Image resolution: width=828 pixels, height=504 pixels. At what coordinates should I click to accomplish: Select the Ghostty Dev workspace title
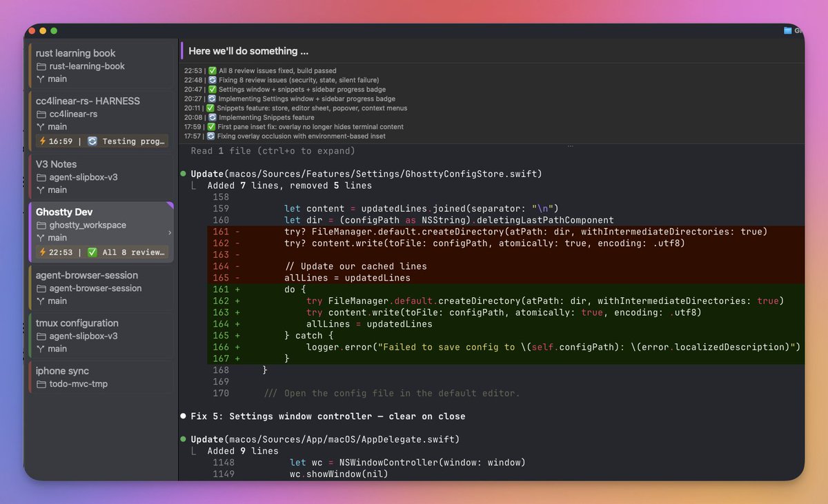(x=64, y=212)
